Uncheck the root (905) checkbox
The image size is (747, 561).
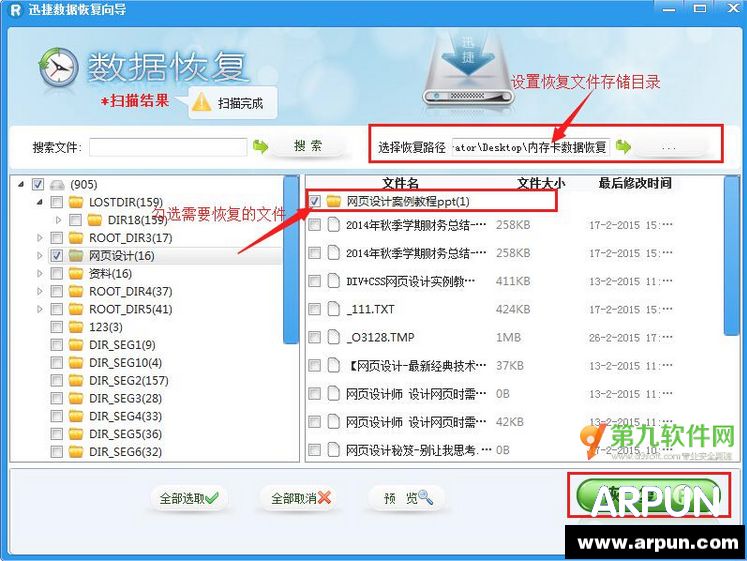pyautogui.click(x=38, y=184)
